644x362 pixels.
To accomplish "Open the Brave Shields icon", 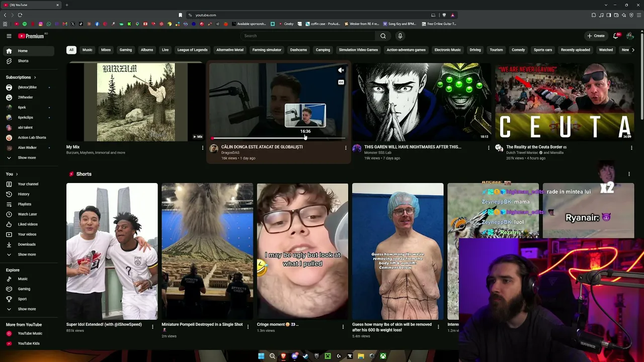I will pyautogui.click(x=444, y=15).
